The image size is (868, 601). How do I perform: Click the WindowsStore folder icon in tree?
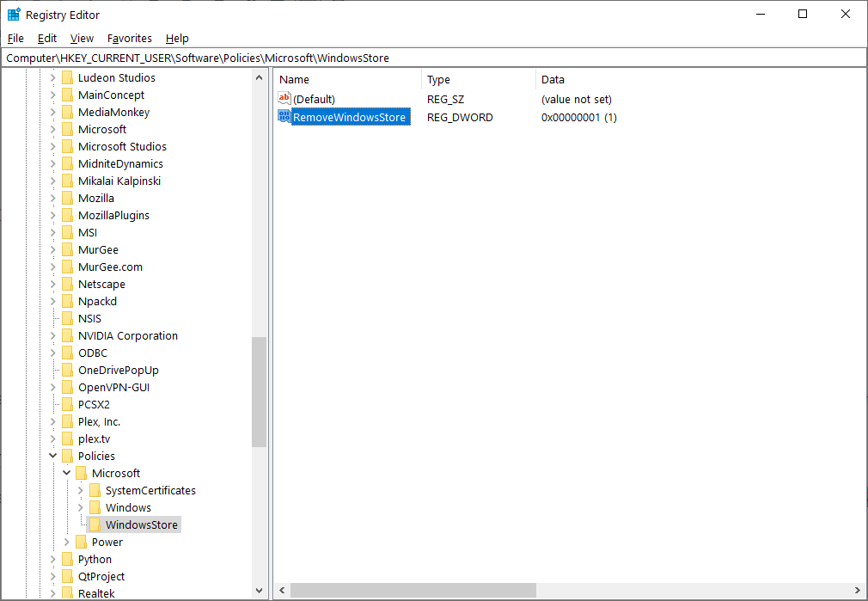pyautogui.click(x=95, y=524)
